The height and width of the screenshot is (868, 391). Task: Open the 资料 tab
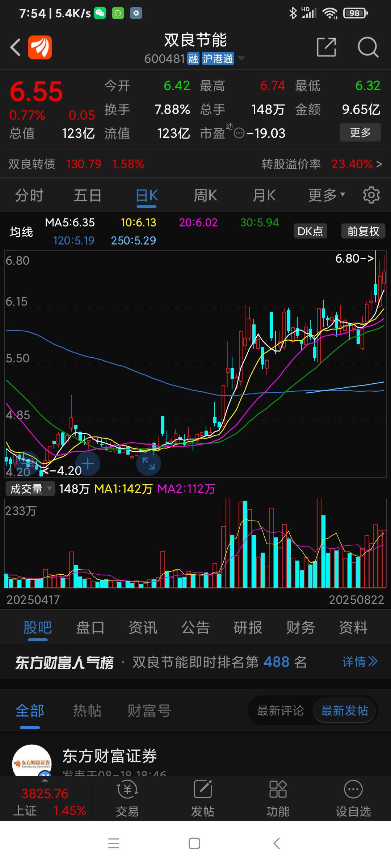(x=353, y=627)
